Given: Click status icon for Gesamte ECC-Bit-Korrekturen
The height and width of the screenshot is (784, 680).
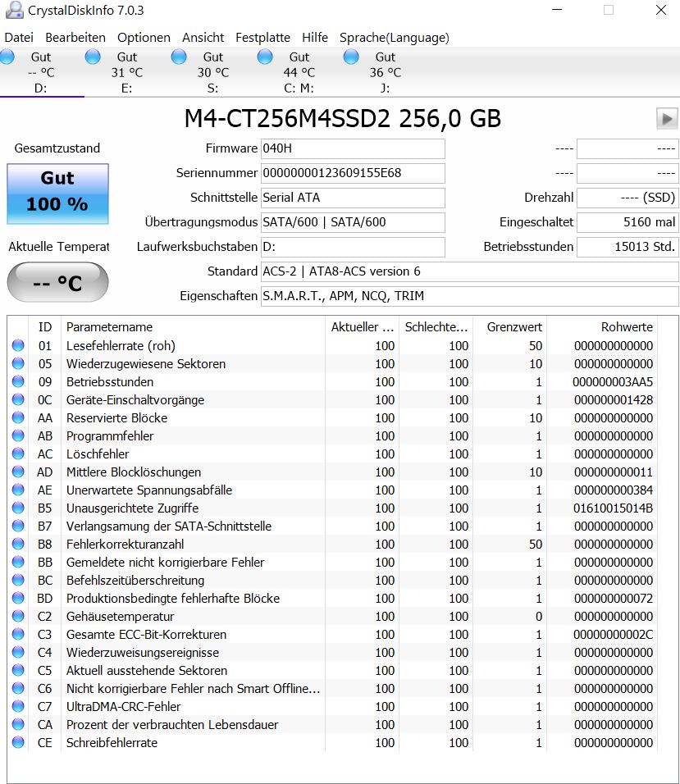Looking at the screenshot, I should [18, 634].
